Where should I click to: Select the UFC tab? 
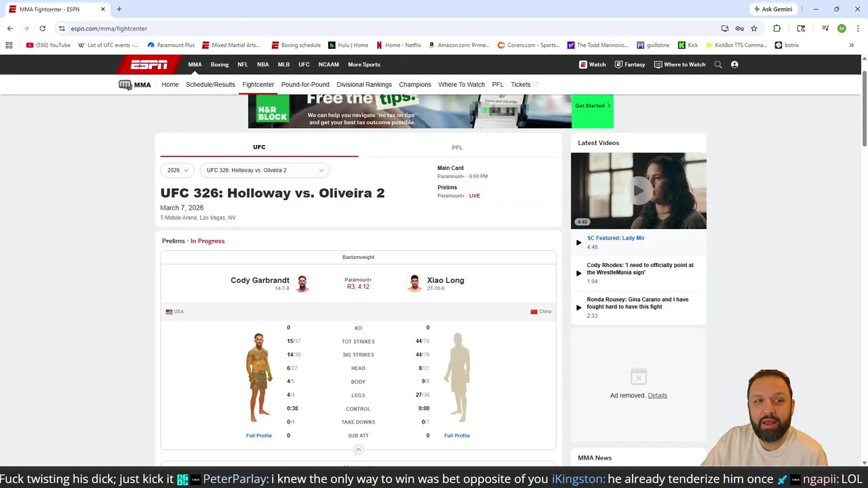[x=259, y=147]
